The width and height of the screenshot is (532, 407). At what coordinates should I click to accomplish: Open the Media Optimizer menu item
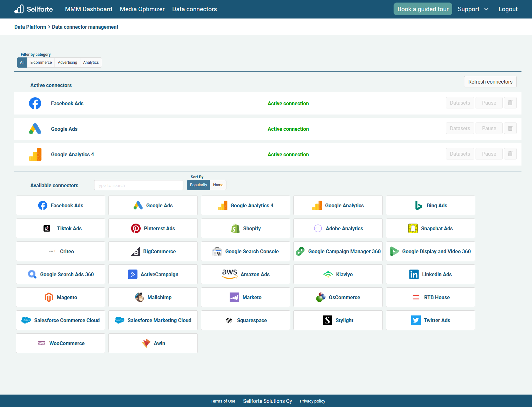tap(142, 9)
